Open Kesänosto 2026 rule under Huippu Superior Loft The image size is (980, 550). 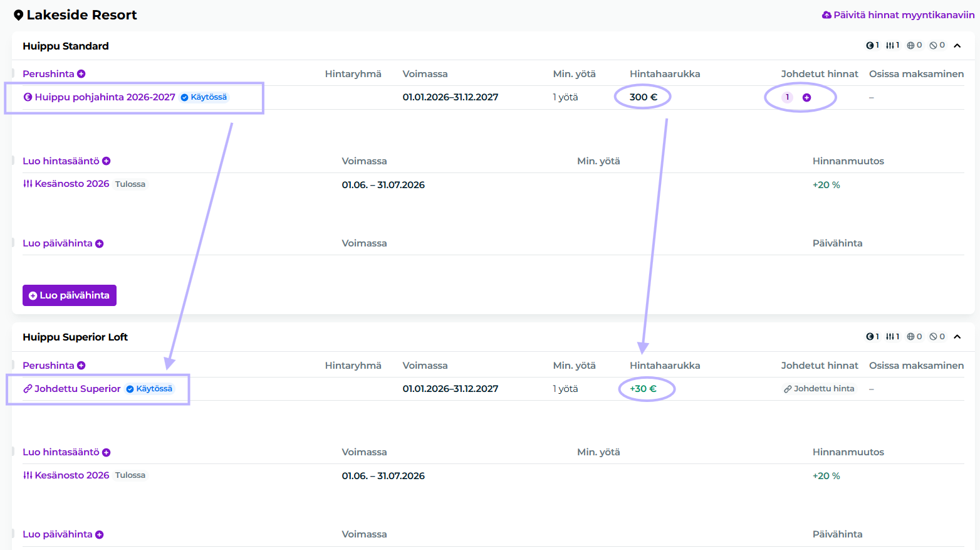(71, 475)
